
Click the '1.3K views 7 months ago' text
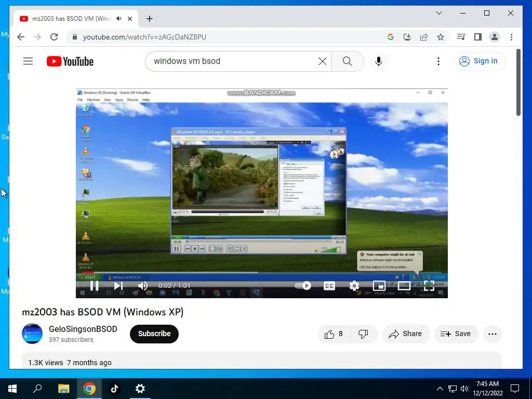click(x=70, y=363)
